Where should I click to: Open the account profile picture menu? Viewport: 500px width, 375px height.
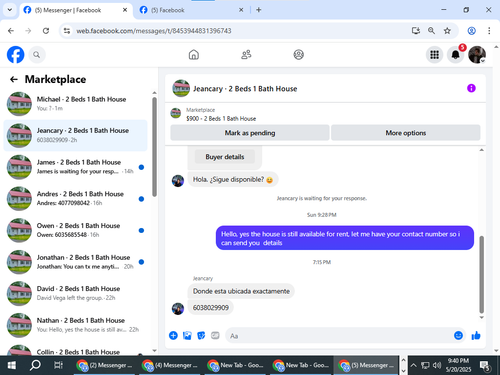[477, 55]
